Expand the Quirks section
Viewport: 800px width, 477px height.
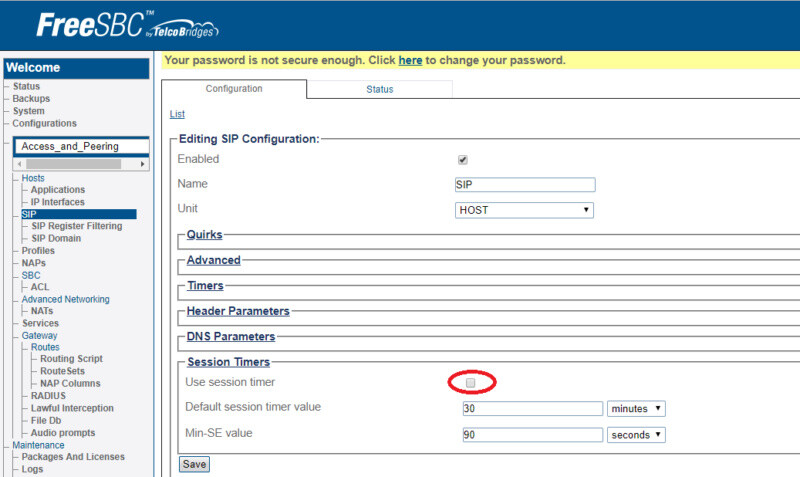(205, 235)
